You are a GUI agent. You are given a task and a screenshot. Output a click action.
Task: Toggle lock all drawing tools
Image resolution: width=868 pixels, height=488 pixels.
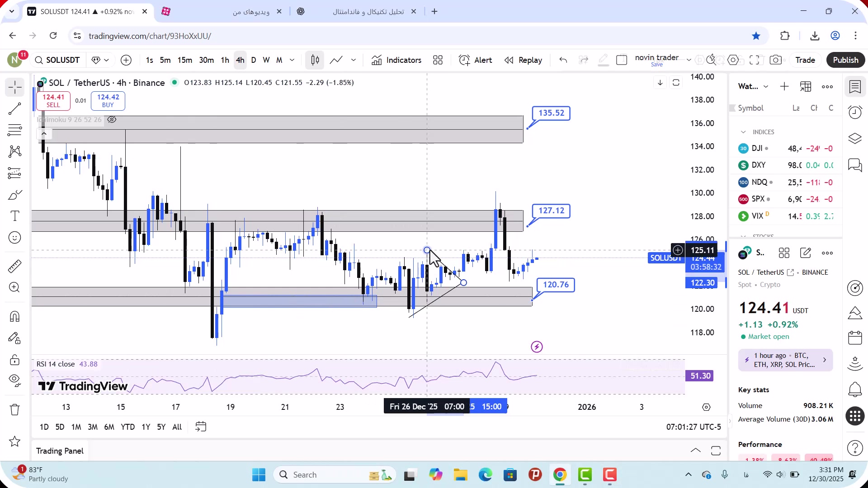[x=14, y=360]
